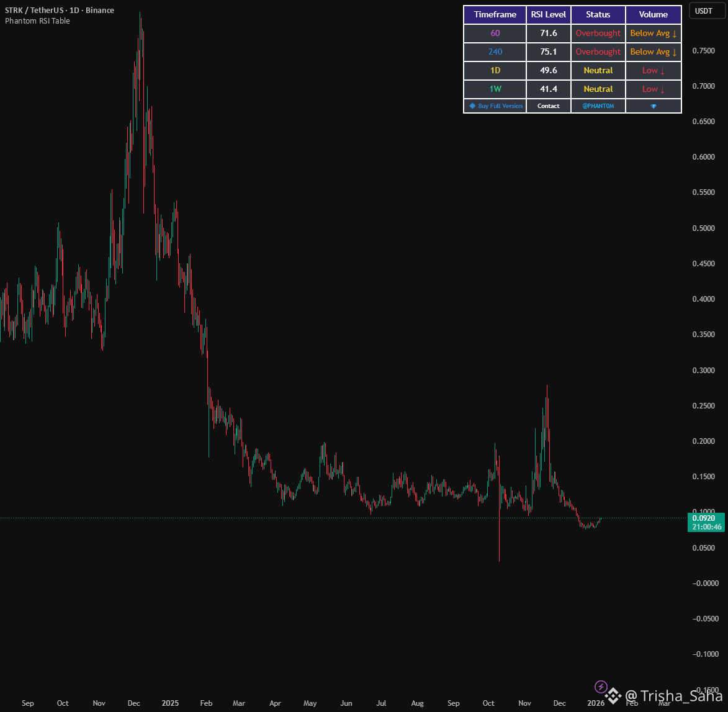
Task: Click the Contact cell in the table
Action: [x=548, y=106]
